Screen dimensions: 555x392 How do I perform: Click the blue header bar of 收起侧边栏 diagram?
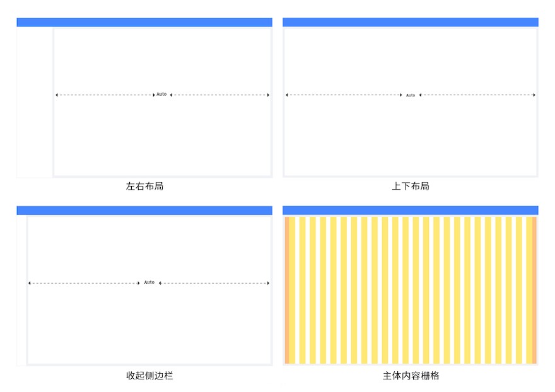point(144,210)
